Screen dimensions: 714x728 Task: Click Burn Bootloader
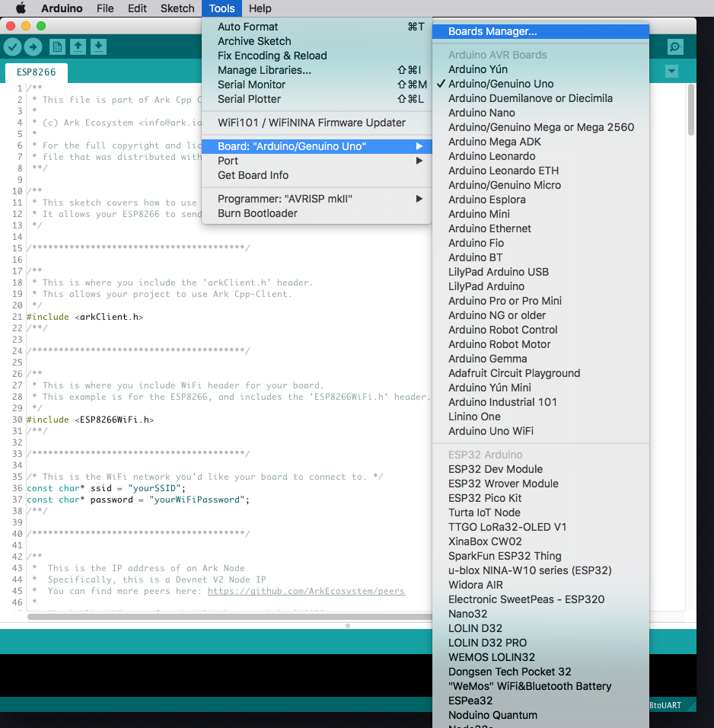coord(257,213)
